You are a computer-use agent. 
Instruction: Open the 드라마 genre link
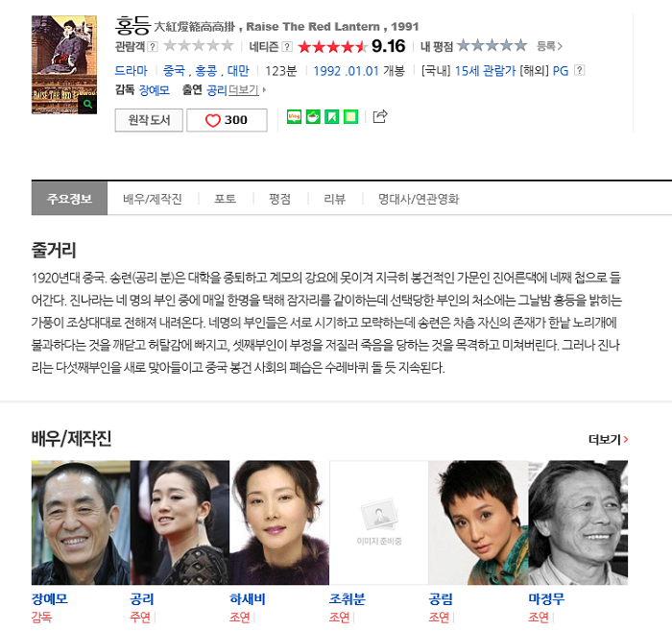(x=131, y=70)
